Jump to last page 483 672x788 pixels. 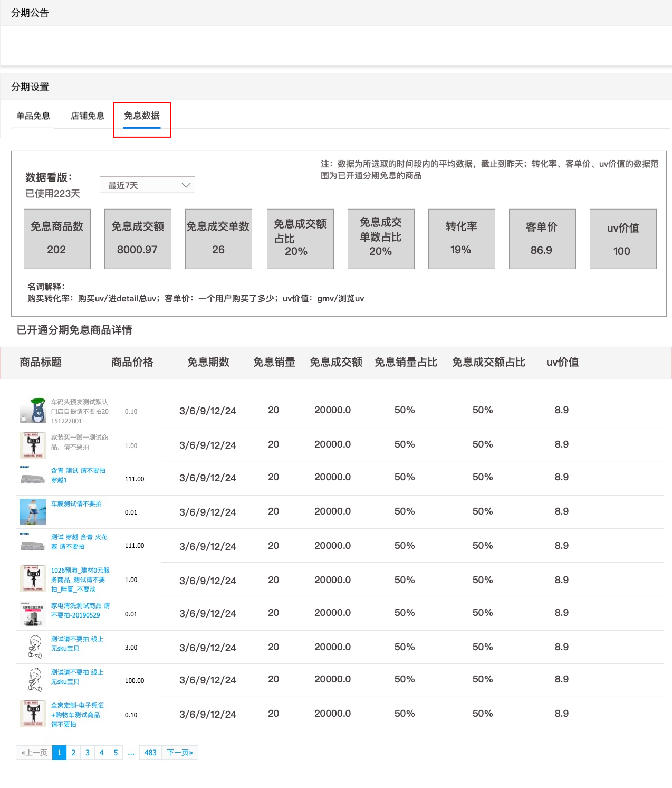pos(150,753)
